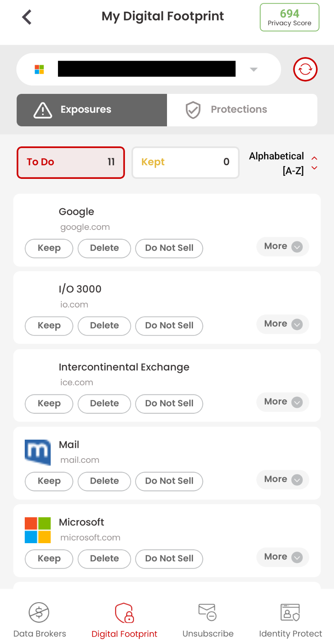
Task: View the 694 Privacy Score badge
Action: (x=289, y=17)
